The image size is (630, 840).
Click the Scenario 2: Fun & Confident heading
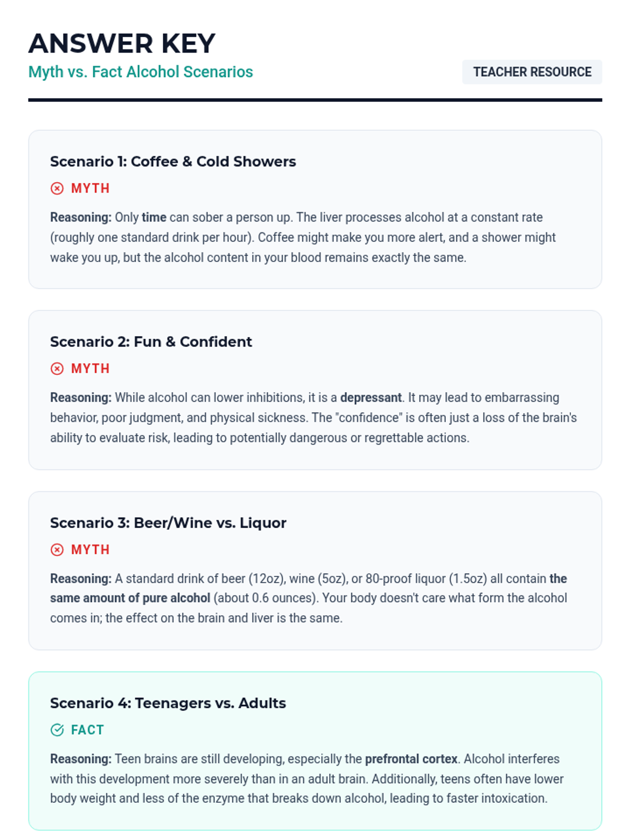pyautogui.click(x=151, y=342)
